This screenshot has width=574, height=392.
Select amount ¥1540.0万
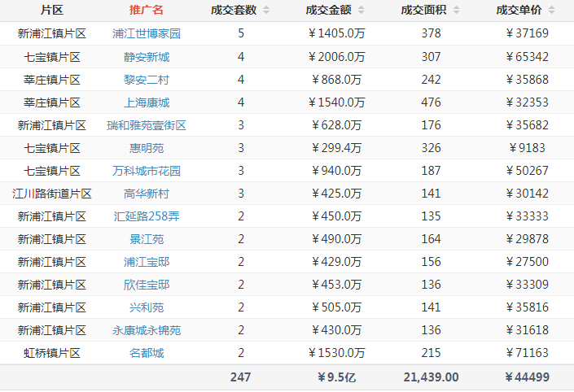(x=336, y=102)
